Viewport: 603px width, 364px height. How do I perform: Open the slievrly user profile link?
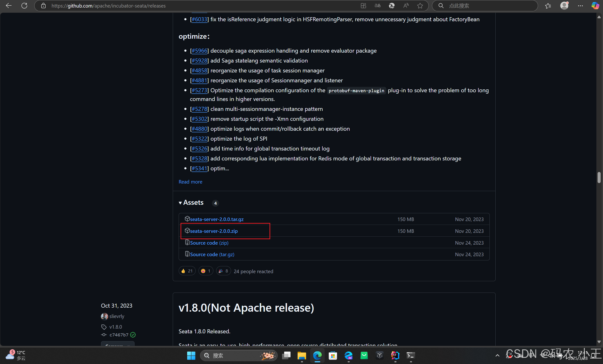pyautogui.click(x=117, y=316)
